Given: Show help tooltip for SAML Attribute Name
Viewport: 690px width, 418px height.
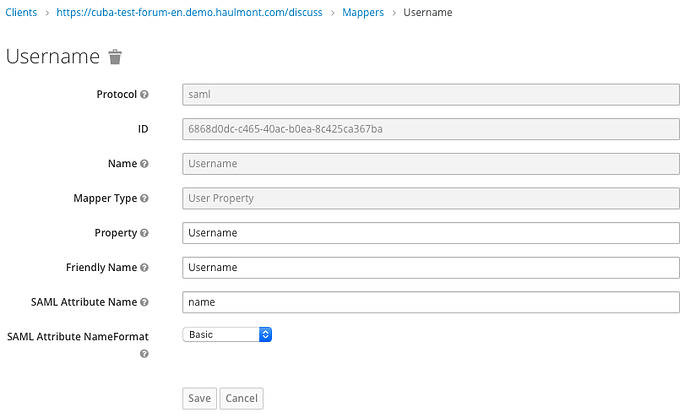Looking at the screenshot, I should pos(144,302).
